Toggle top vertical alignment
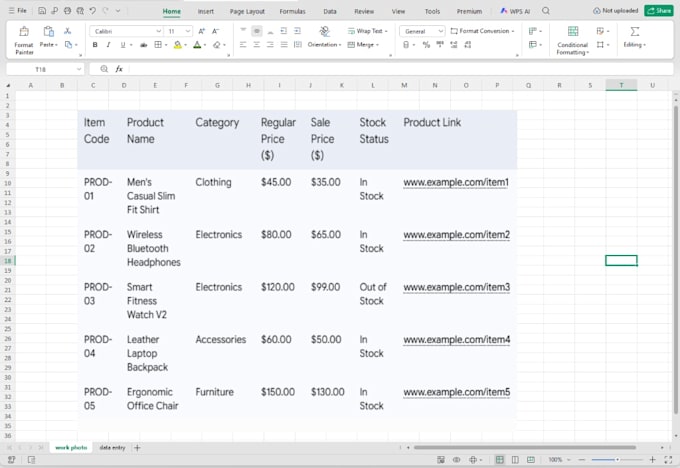680x468 pixels. (243, 31)
